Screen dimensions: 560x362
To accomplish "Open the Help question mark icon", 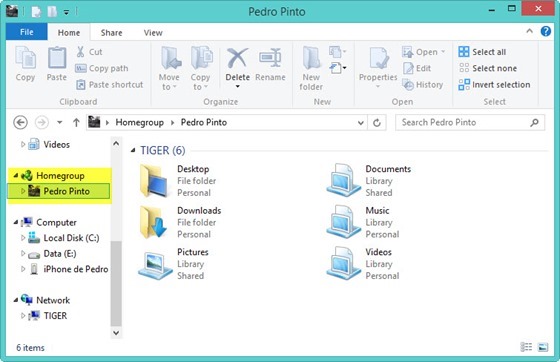I will 546,31.
